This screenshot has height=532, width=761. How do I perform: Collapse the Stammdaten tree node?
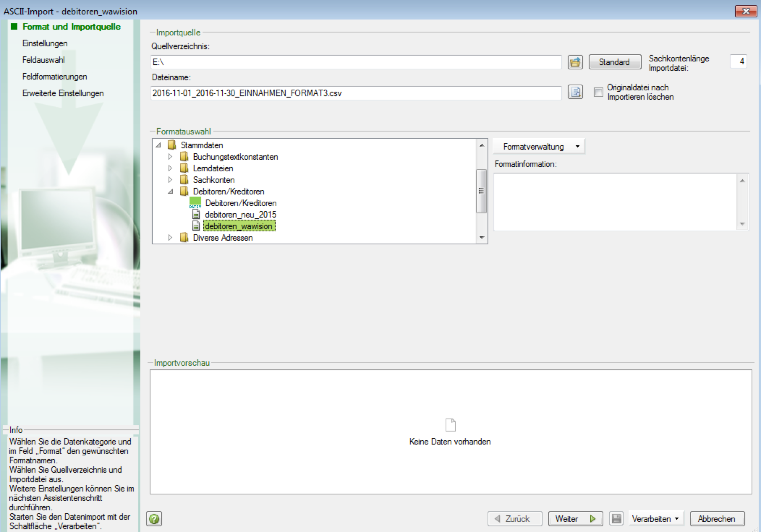pyautogui.click(x=158, y=145)
